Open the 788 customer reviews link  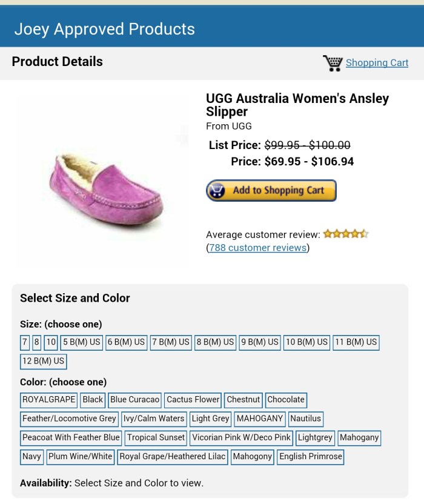[x=257, y=248]
